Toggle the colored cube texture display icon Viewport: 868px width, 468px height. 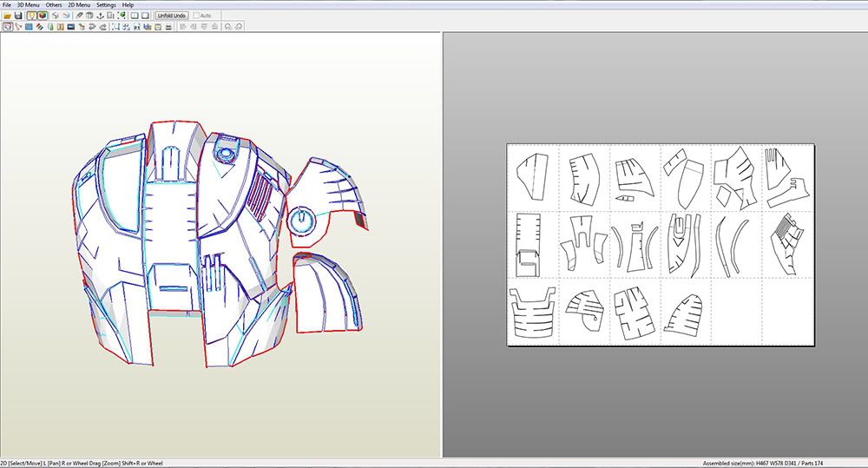(43, 16)
